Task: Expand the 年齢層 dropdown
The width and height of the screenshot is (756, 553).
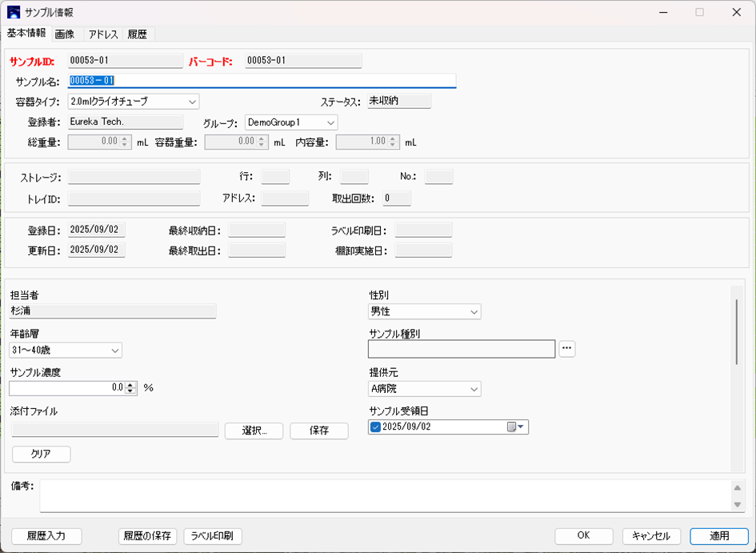Action: [x=115, y=351]
